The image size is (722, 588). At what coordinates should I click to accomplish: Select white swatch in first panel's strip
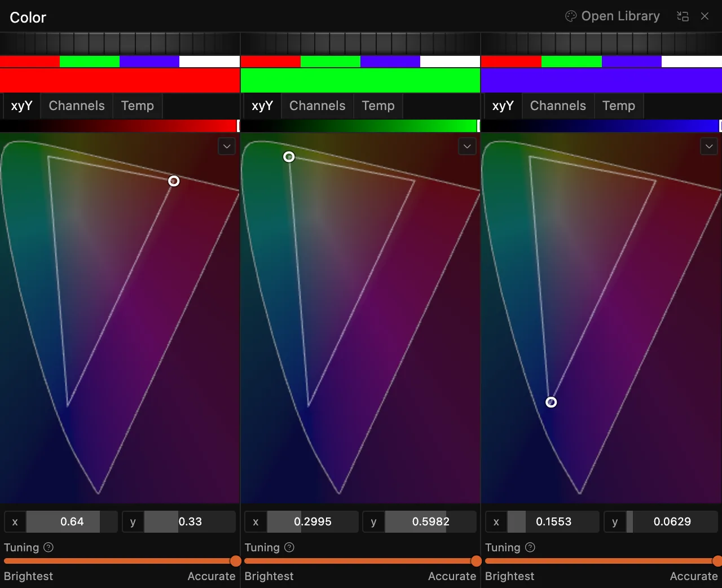coord(209,62)
